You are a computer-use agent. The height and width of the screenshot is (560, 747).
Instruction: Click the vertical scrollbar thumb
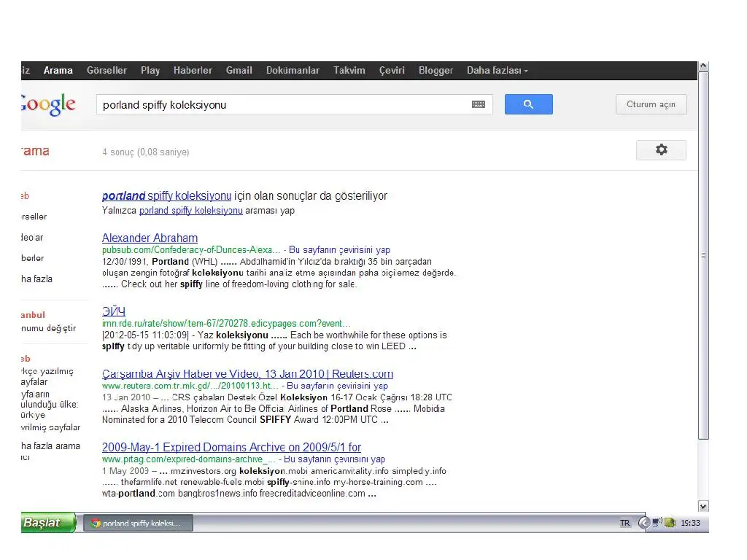coord(703,256)
